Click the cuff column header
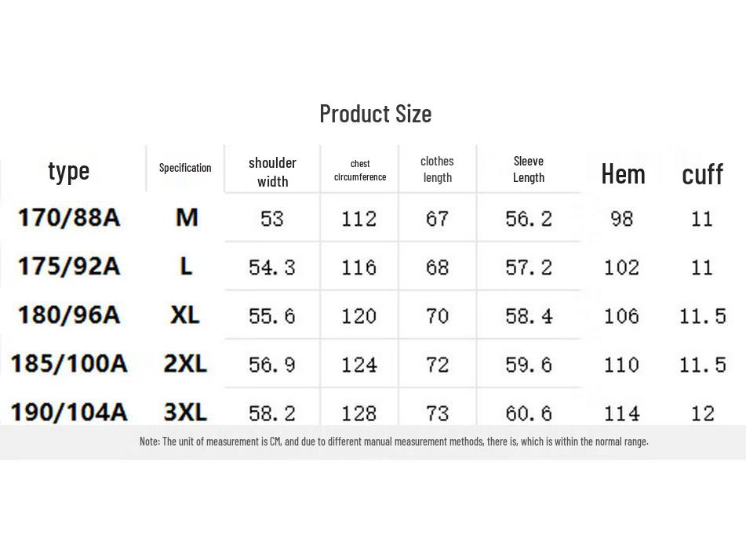The height and width of the screenshot is (560, 746). pos(702,174)
